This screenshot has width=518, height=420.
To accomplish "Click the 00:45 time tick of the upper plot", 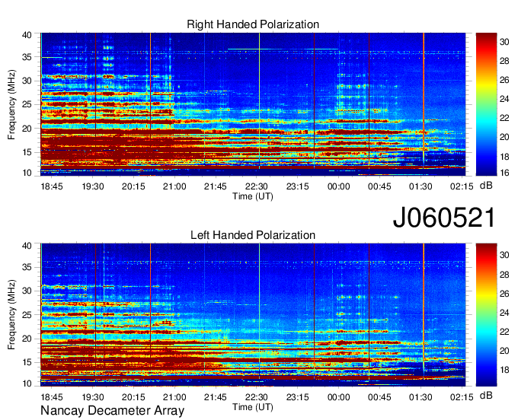I will click(379, 186).
